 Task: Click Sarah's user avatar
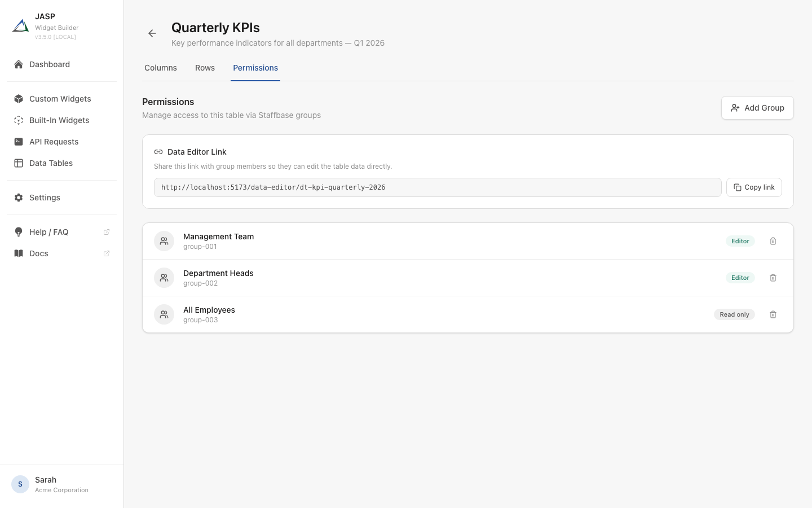tap(20, 484)
